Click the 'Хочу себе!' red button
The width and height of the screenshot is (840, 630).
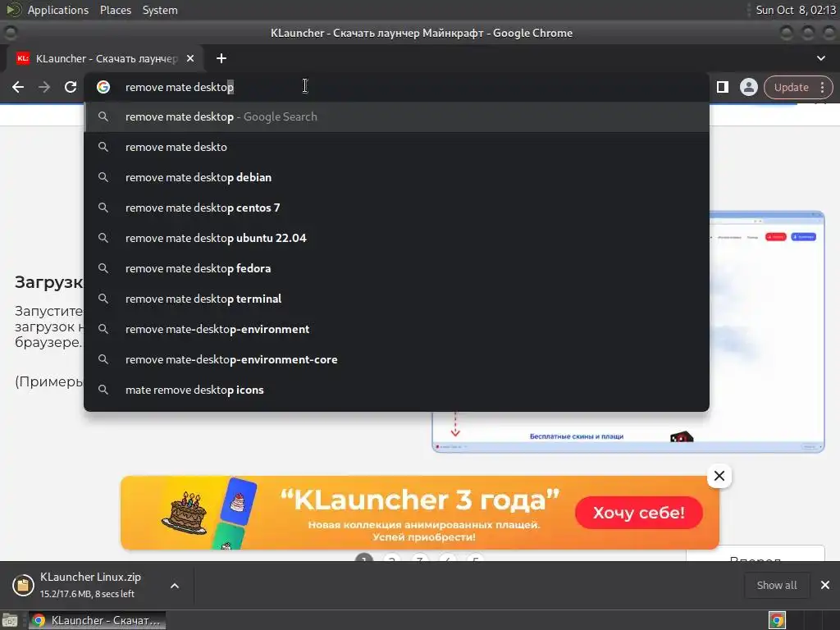coord(638,513)
